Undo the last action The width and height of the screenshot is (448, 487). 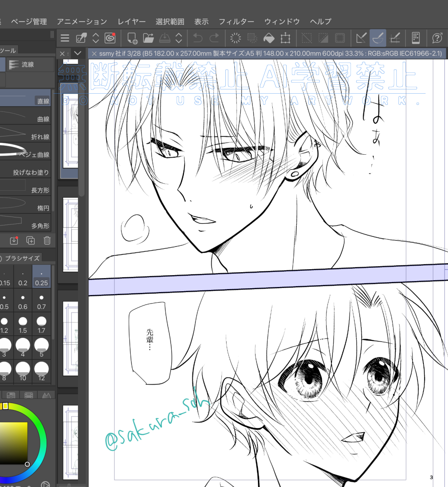(198, 38)
